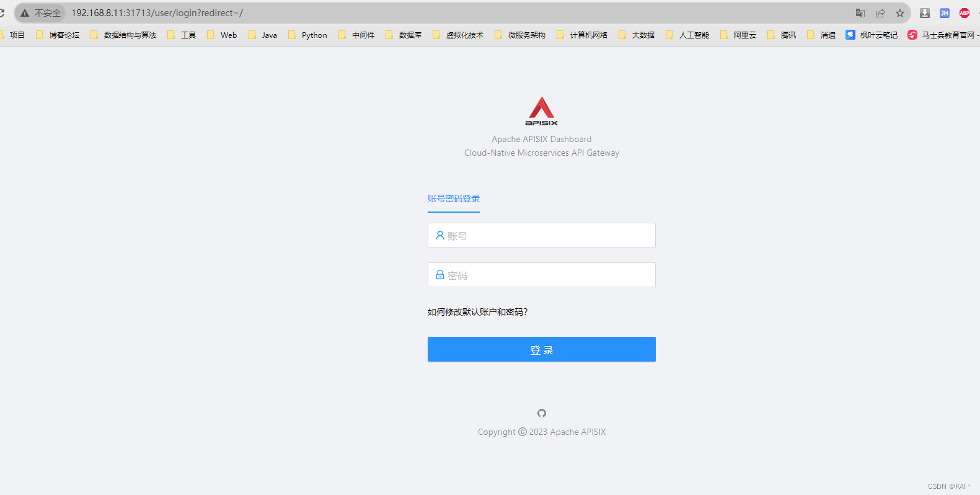Open the GitHub icon link in footer
This screenshot has height=495, width=980.
542,413
